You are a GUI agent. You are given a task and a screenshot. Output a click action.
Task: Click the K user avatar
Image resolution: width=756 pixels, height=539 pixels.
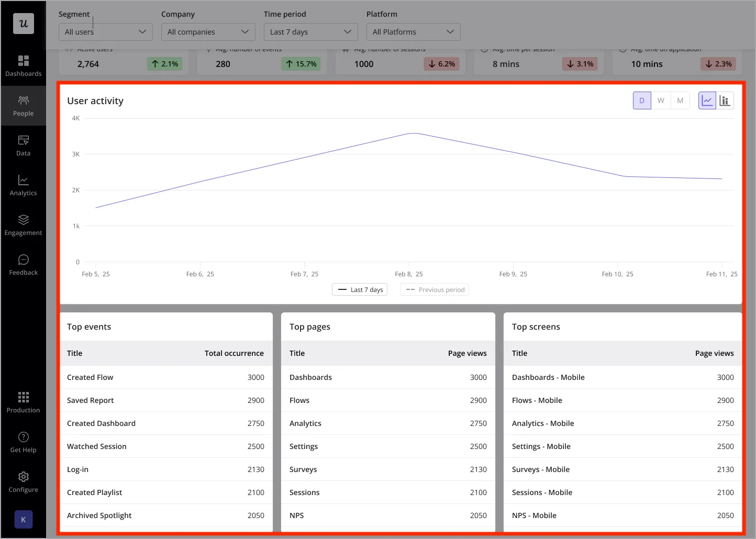pos(24,520)
